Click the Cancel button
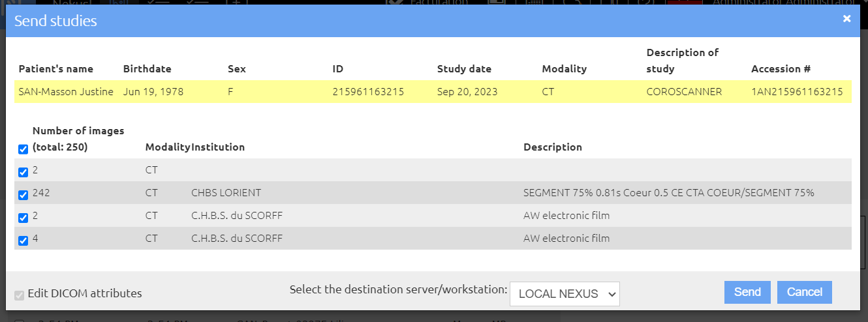 [x=805, y=292]
